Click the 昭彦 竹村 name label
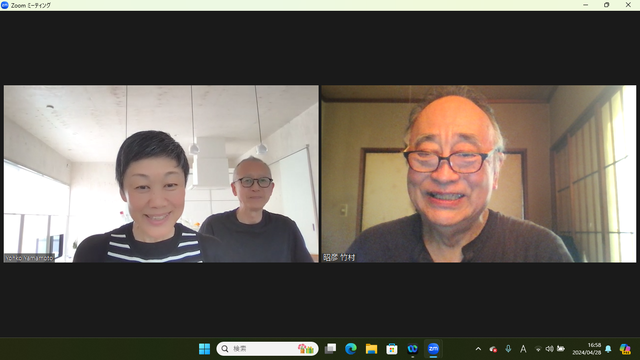 click(x=339, y=258)
